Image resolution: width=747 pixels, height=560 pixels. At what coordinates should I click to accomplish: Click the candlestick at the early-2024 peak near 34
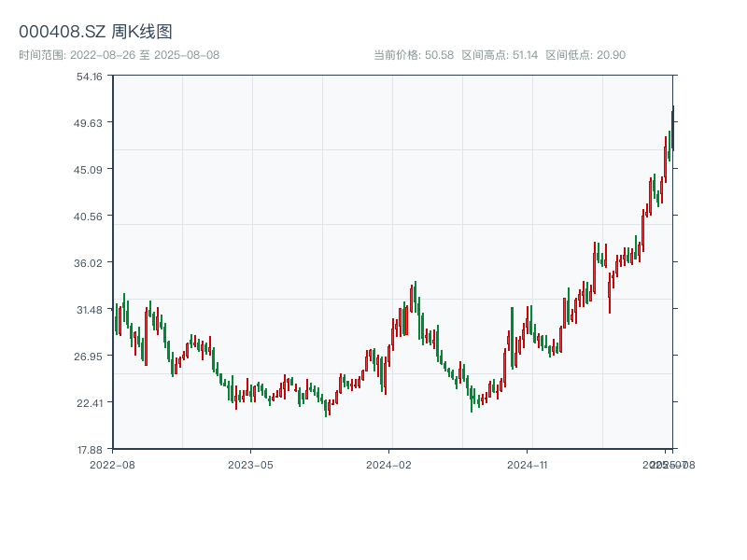(x=416, y=295)
